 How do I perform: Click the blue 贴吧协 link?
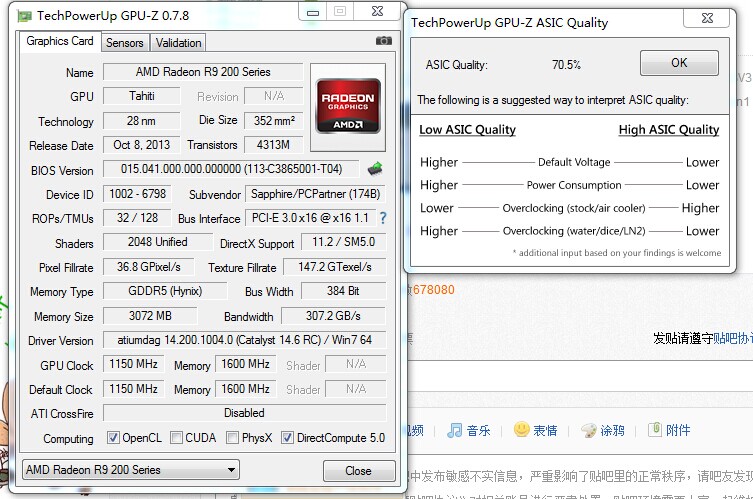click(x=733, y=338)
